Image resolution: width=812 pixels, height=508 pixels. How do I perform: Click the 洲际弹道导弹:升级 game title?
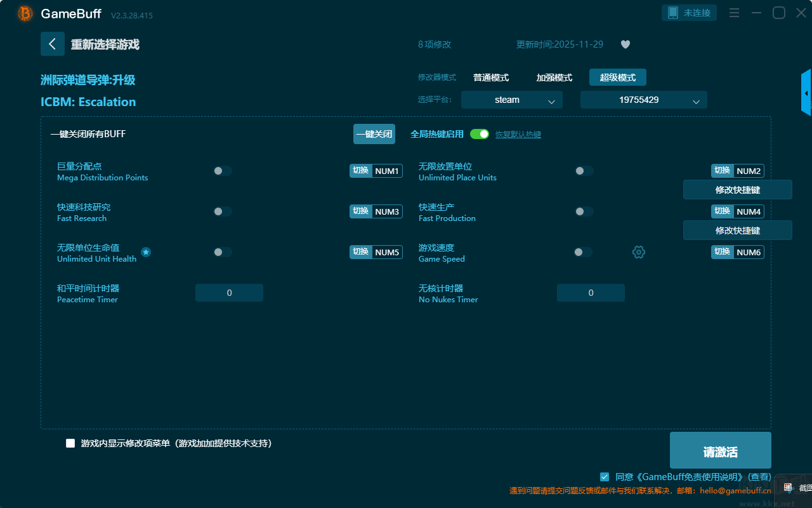point(88,80)
